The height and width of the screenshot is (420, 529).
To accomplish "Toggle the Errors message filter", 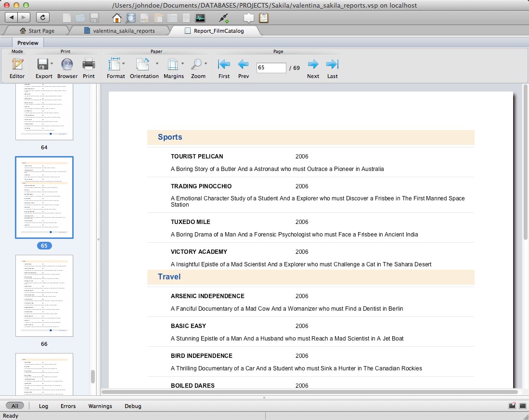I will click(x=68, y=406).
